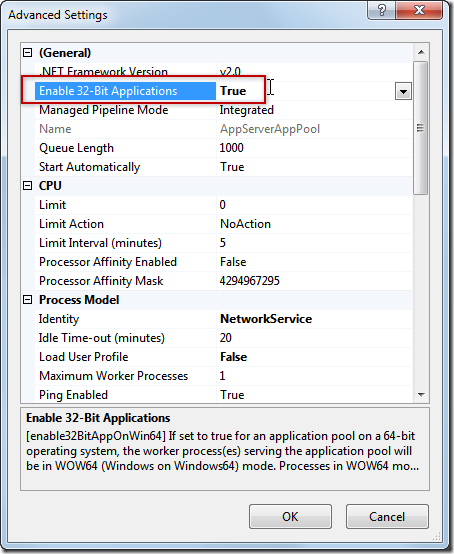Select the Limit Action property
The width and height of the screenshot is (454, 554).
click(71, 224)
